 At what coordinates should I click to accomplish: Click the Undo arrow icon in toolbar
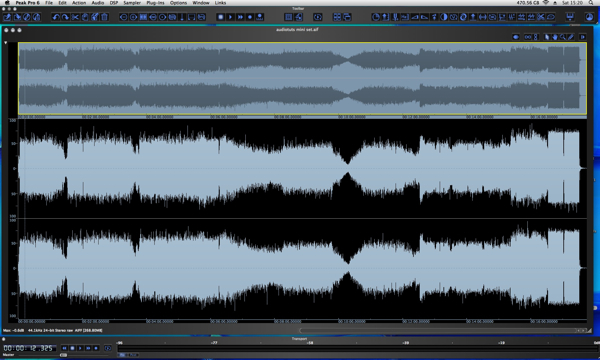(56, 17)
